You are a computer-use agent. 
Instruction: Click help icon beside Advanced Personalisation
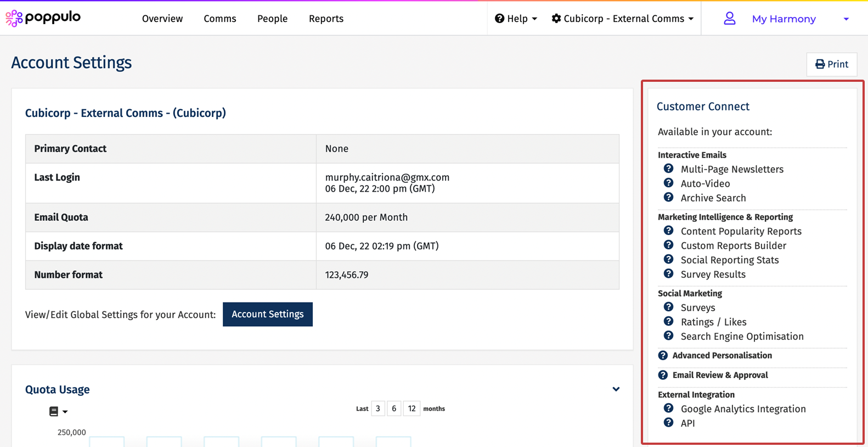point(663,355)
